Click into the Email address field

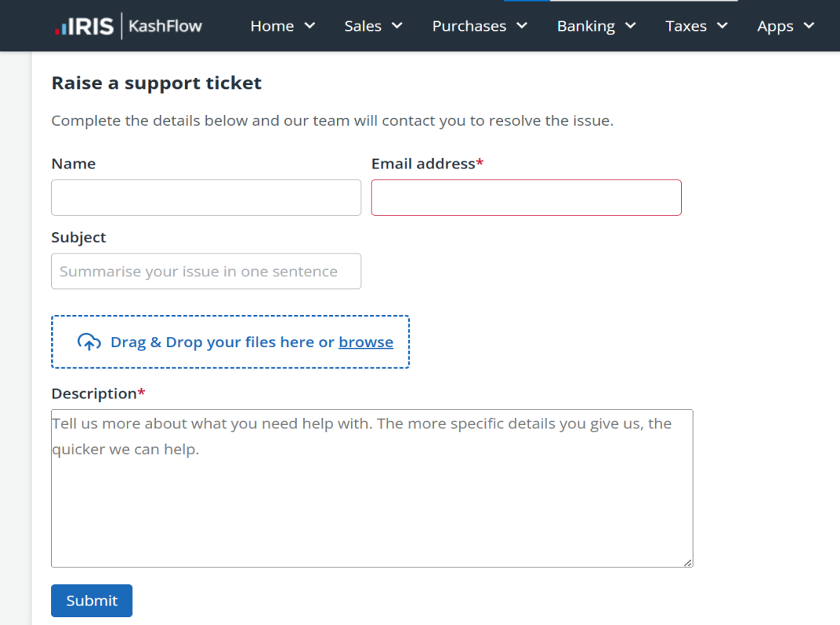[x=526, y=198]
